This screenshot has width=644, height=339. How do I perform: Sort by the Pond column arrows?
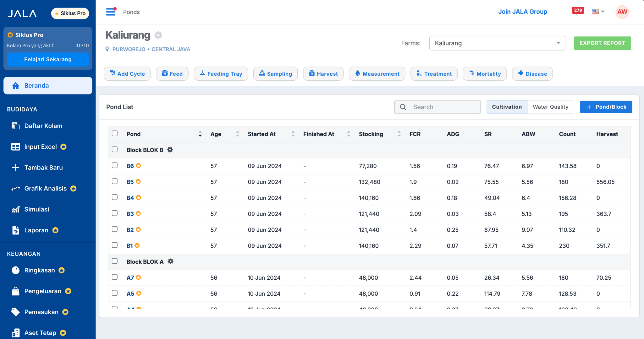pos(200,134)
